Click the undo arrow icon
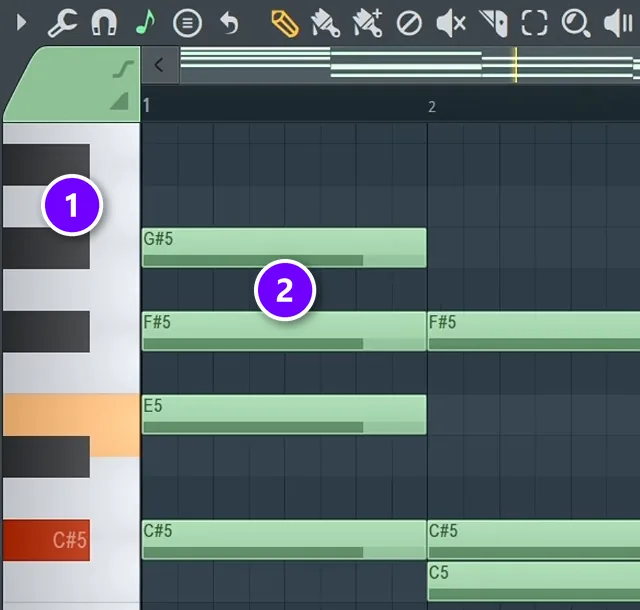 tap(229, 23)
